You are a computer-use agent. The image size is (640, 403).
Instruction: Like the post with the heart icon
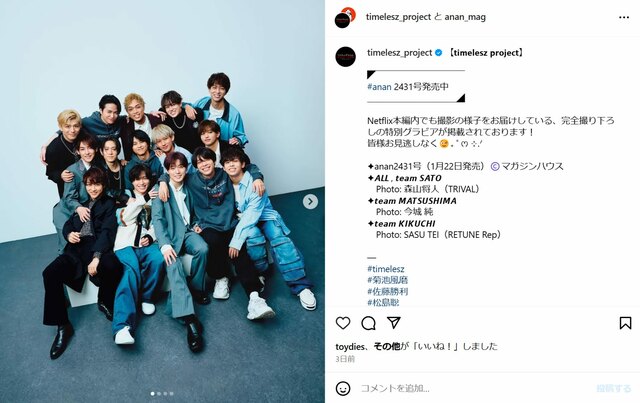pyautogui.click(x=343, y=323)
